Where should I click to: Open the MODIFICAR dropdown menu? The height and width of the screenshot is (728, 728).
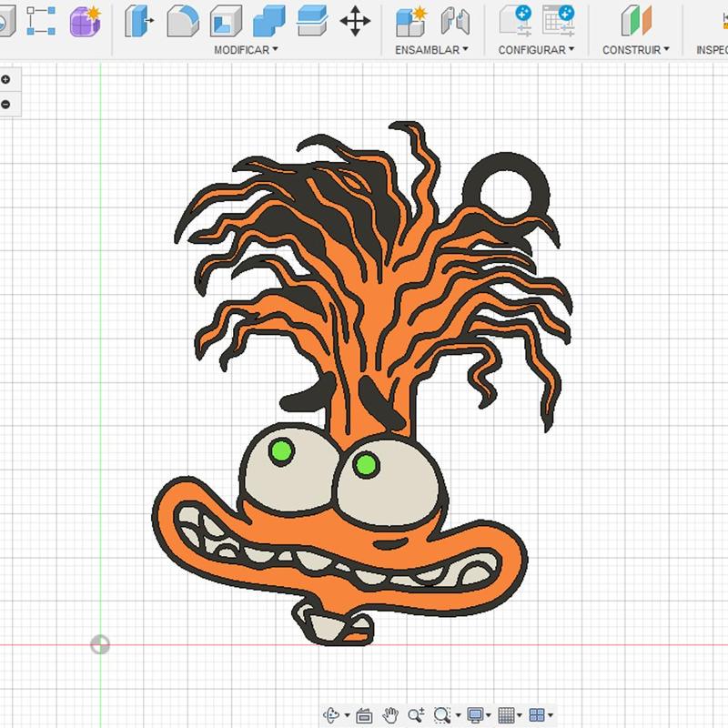(246, 50)
